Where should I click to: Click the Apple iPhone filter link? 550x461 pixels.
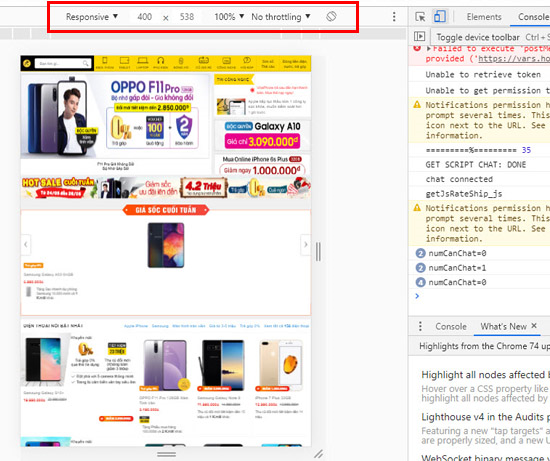coord(136,326)
